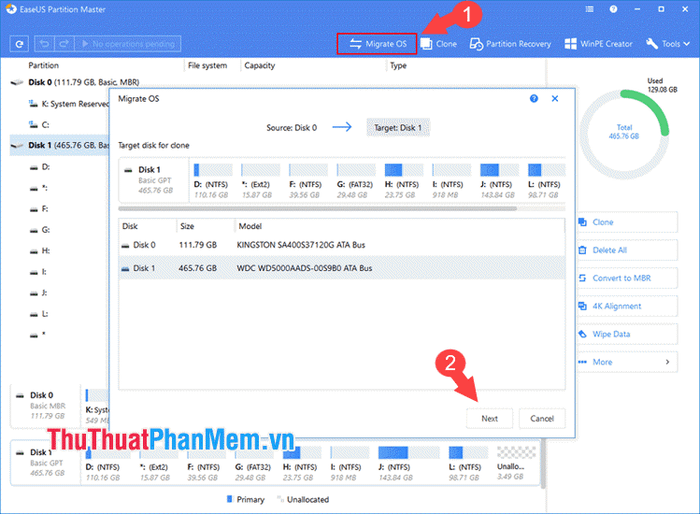Click Convert to MBR option
This screenshot has height=514, width=700.
coord(627,278)
